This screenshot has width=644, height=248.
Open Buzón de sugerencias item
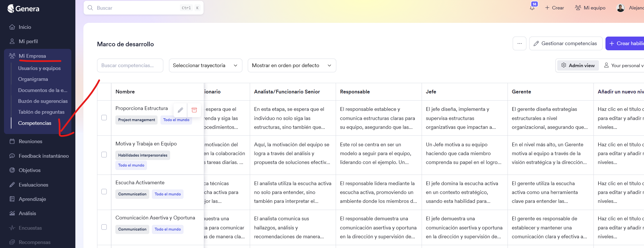point(43,101)
